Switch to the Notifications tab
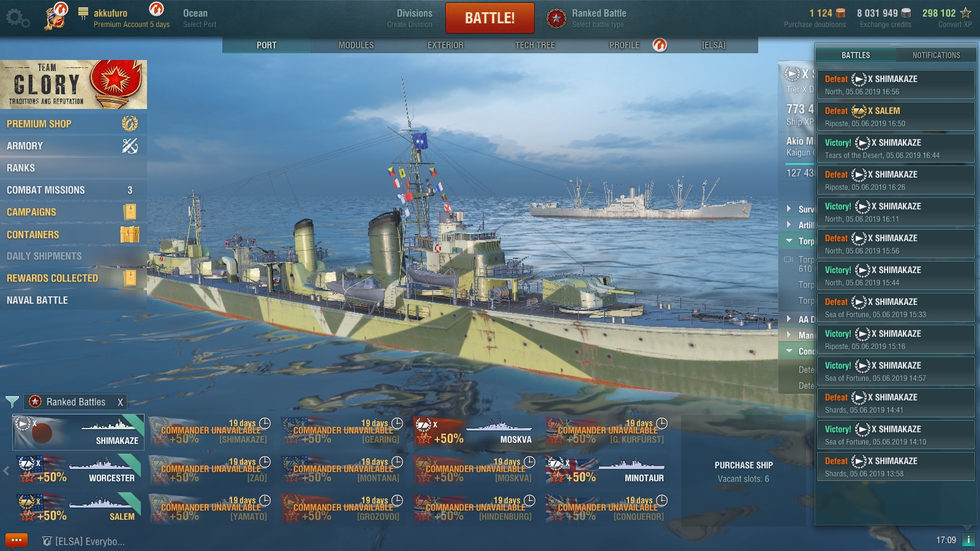 pos(936,55)
